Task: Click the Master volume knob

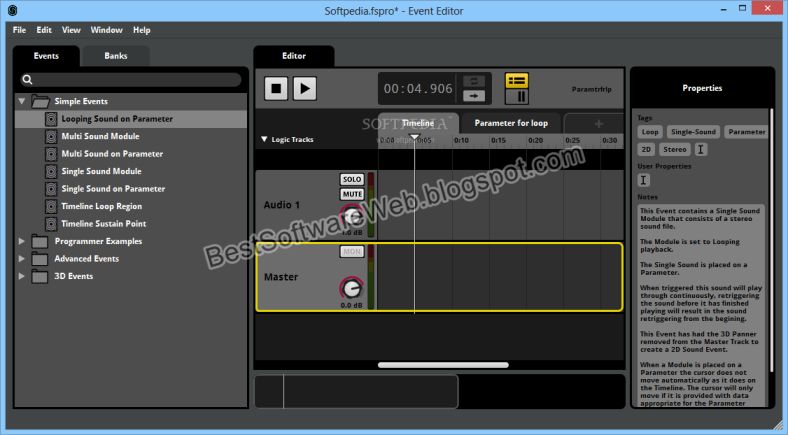Action: click(351, 288)
